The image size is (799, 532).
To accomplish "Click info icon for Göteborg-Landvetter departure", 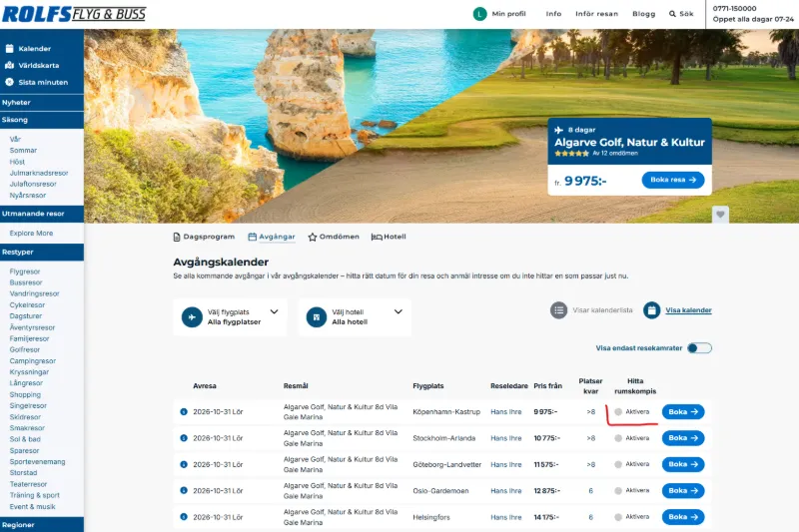I will 184,464.
